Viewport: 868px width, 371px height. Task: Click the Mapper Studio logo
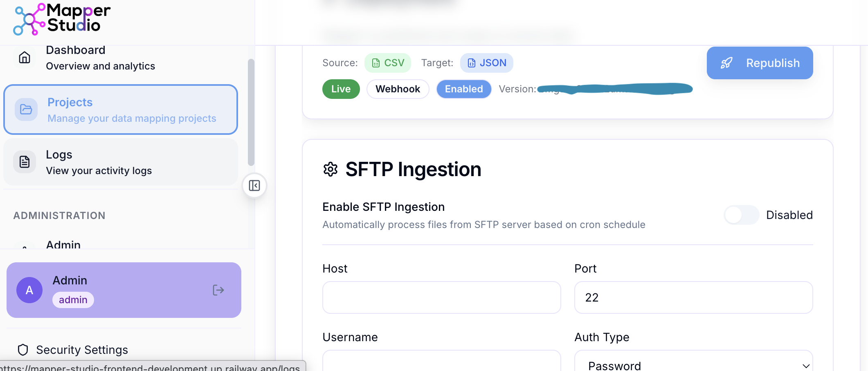pos(61,19)
